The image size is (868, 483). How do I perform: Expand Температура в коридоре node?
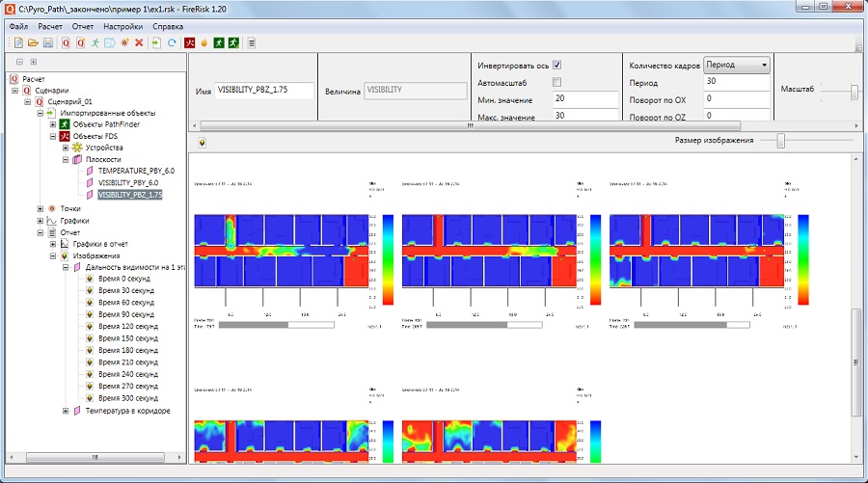(x=66, y=411)
